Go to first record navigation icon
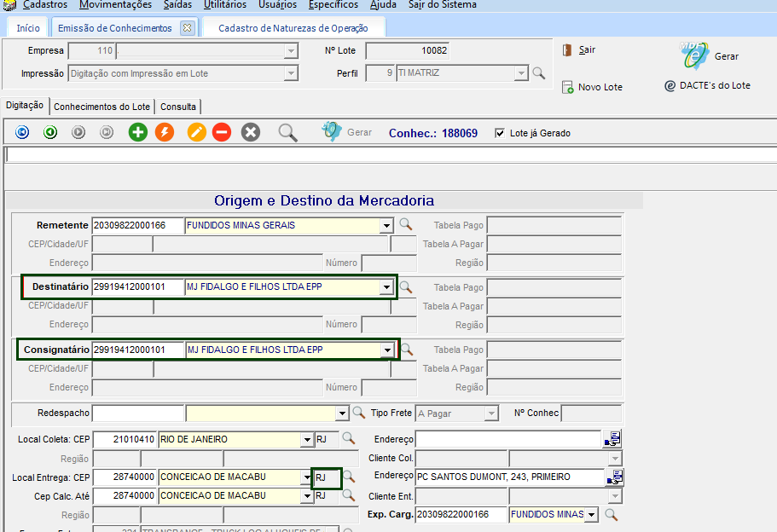Image resolution: width=777 pixels, height=532 pixels. (22, 132)
